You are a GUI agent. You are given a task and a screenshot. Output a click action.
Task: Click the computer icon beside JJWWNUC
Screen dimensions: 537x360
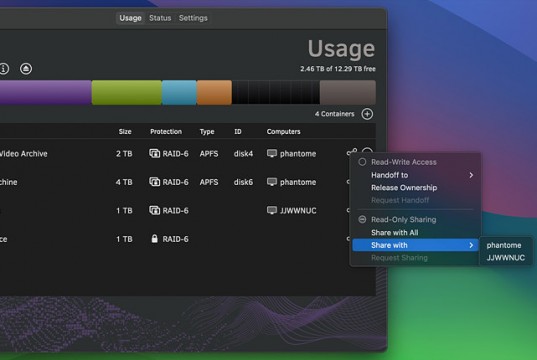point(272,210)
